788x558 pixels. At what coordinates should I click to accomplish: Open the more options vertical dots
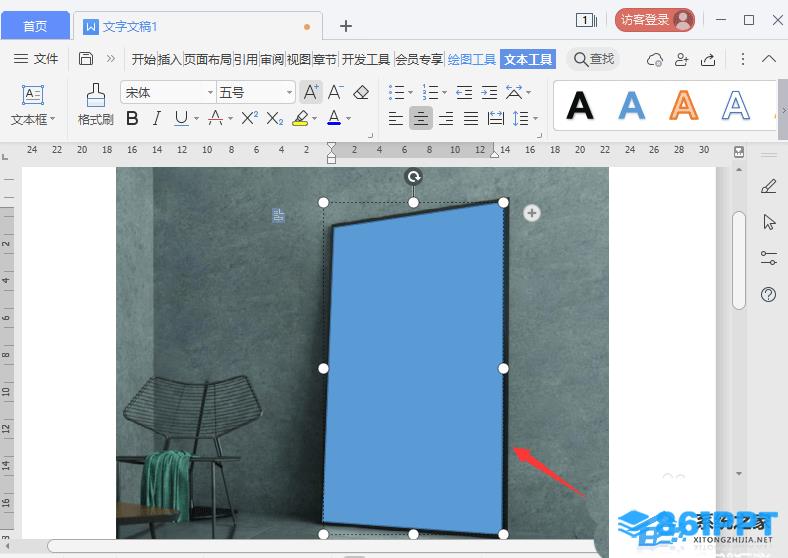click(x=742, y=59)
